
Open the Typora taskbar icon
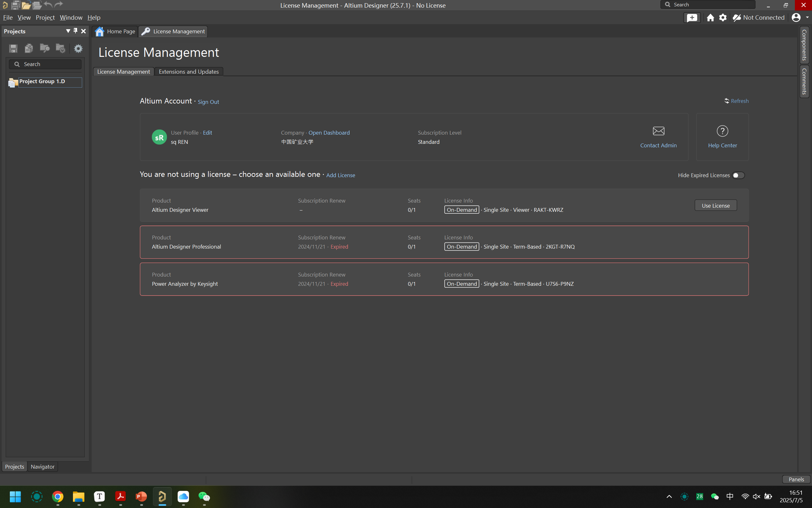[100, 497]
